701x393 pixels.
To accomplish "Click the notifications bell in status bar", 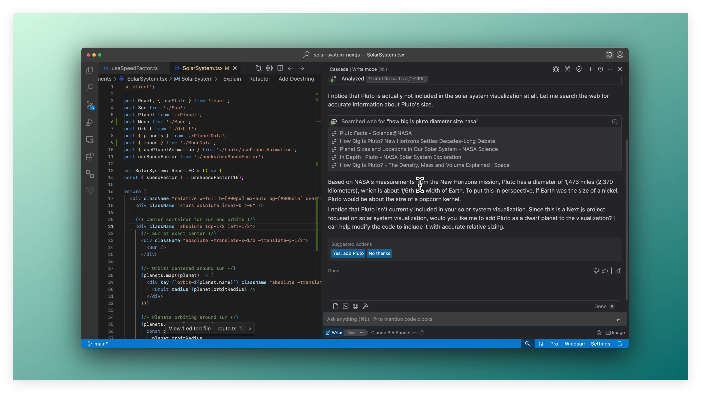I will pos(620,344).
